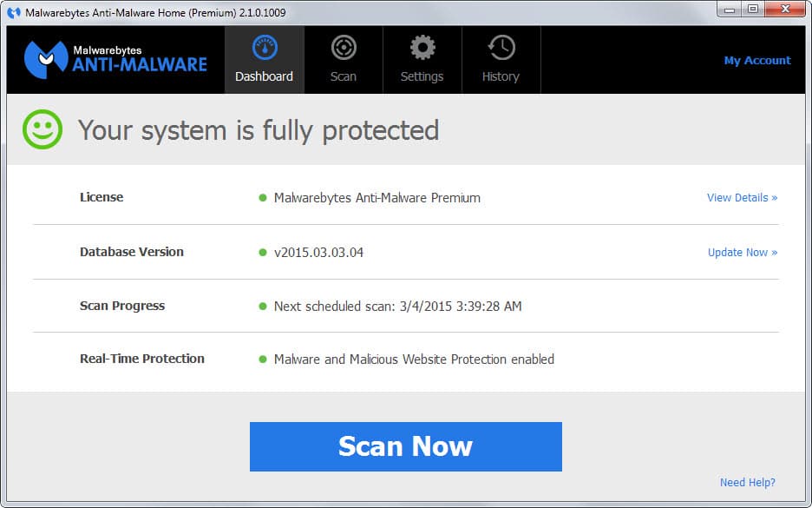Open the Settings tab label

point(422,76)
